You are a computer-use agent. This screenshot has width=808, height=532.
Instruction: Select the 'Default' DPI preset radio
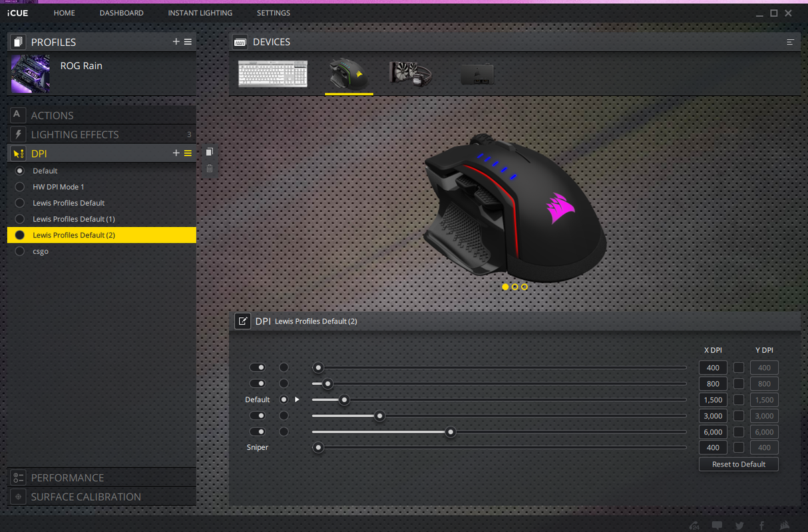19,171
